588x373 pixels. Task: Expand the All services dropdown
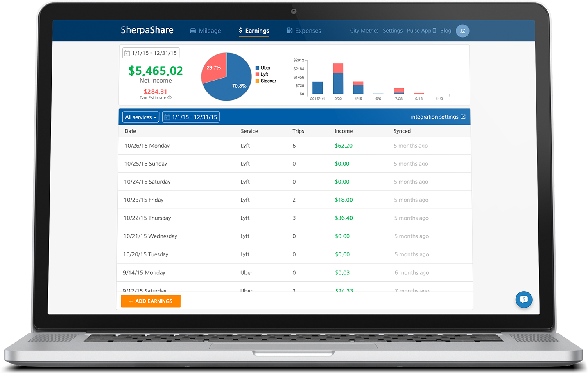(141, 117)
